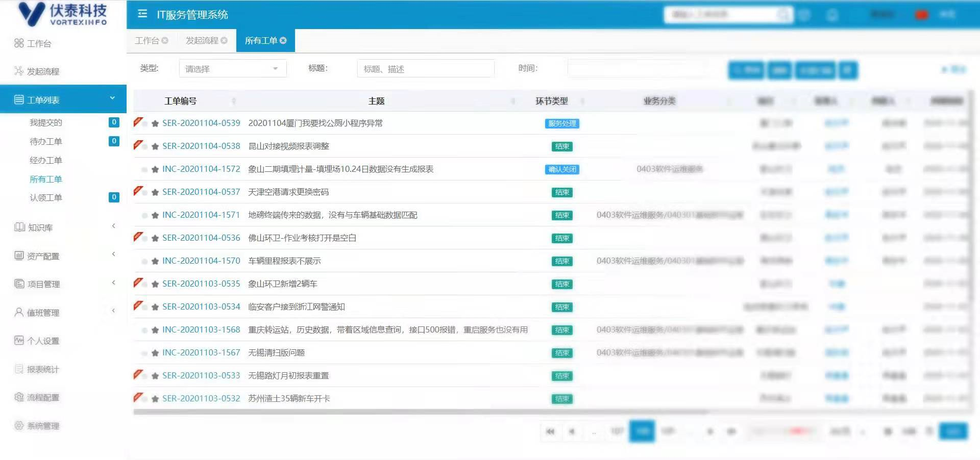Click the 工作台 sidebar icon
This screenshot has height=460, width=980.
[x=19, y=43]
